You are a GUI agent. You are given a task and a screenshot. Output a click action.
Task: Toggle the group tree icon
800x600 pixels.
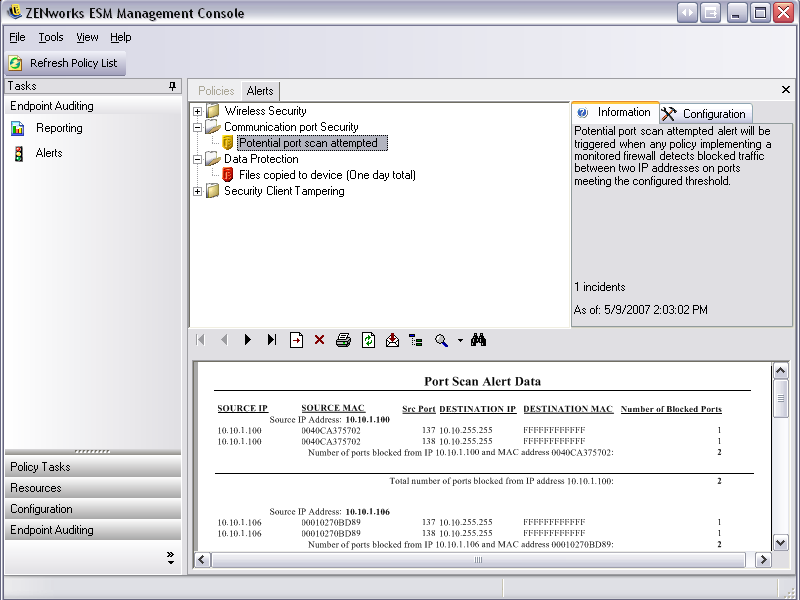pyautogui.click(x=416, y=340)
